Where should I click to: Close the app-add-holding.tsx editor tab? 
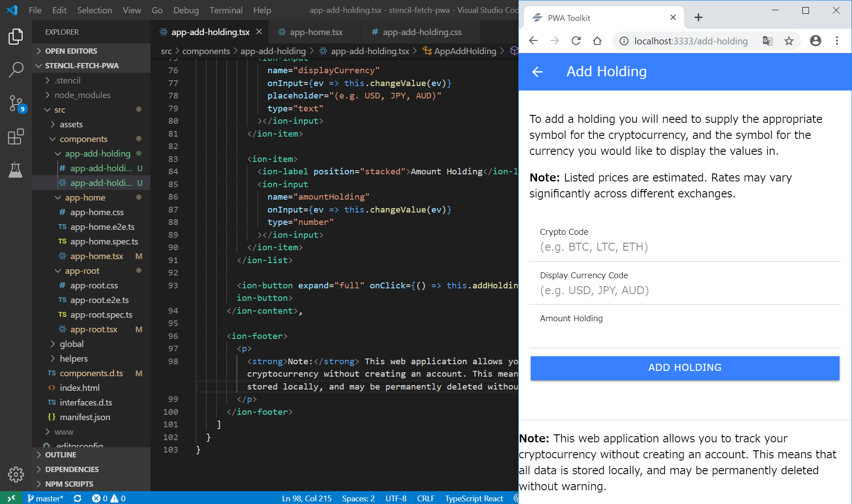point(259,32)
